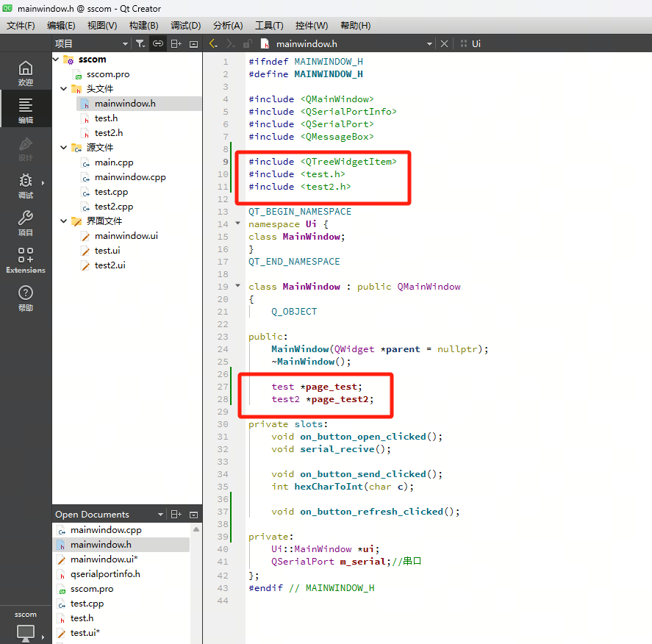Image resolution: width=652 pixels, height=644 pixels.
Task: Select test.cpp in the project tree
Action: click(x=111, y=192)
